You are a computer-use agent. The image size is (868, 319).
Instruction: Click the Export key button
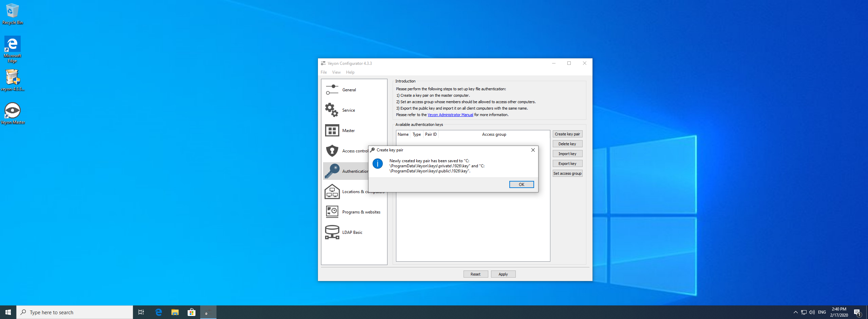567,164
